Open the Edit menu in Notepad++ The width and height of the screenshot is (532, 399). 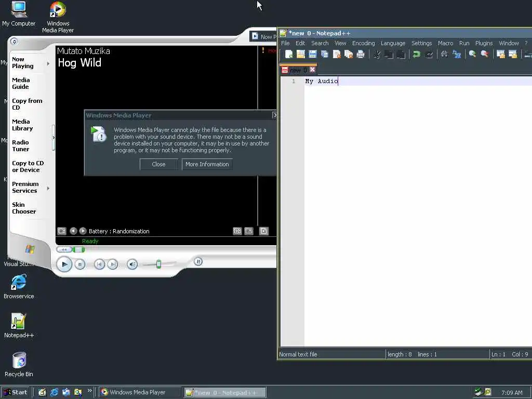(300, 43)
